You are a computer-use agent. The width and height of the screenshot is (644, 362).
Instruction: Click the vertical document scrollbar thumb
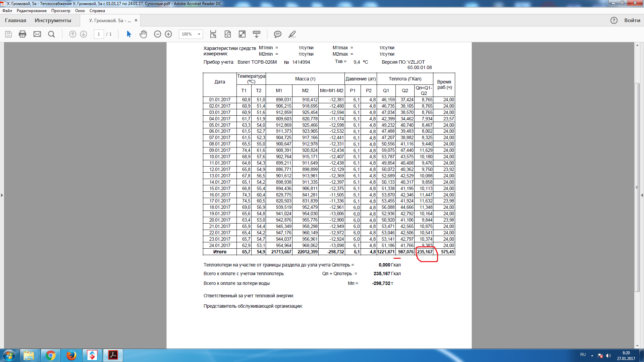pyautogui.click(x=637, y=187)
